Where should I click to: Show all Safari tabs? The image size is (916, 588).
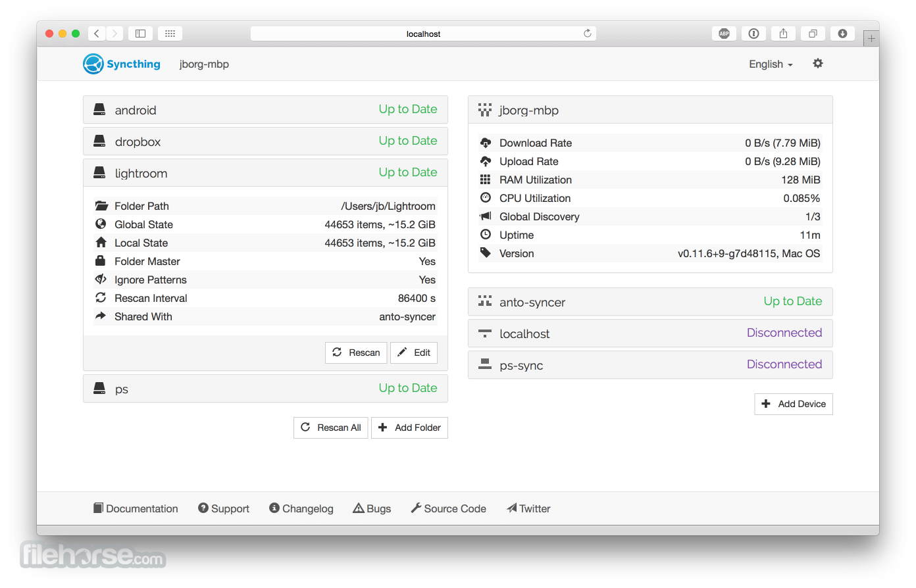click(x=813, y=34)
